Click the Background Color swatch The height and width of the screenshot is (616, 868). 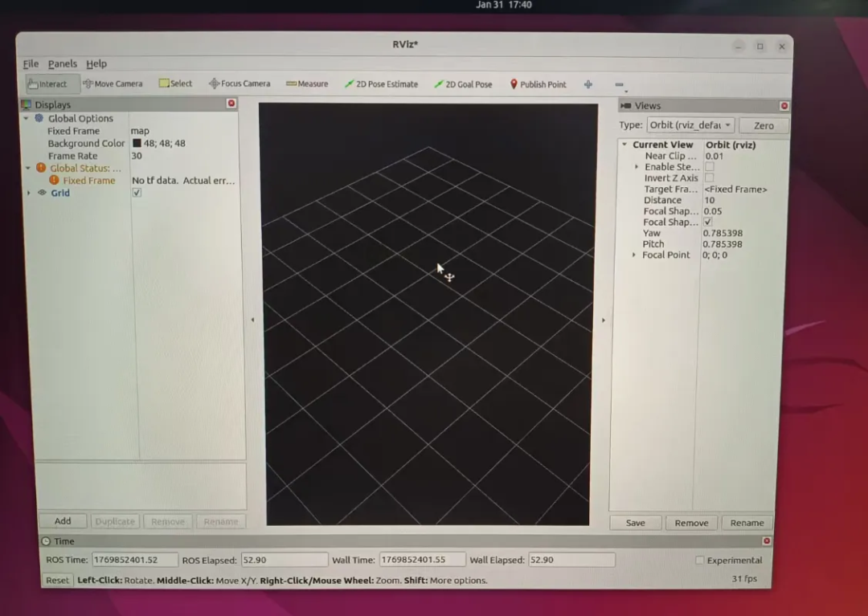click(x=137, y=143)
